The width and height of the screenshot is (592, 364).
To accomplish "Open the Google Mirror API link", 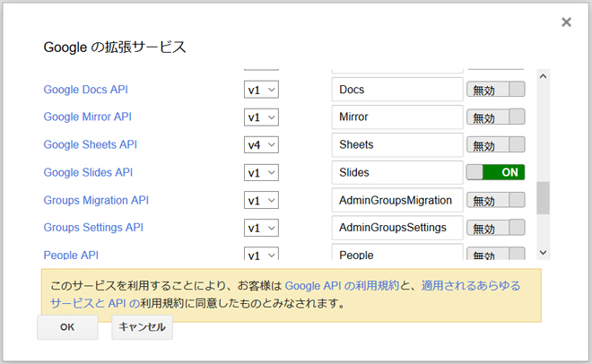I will 87,117.
